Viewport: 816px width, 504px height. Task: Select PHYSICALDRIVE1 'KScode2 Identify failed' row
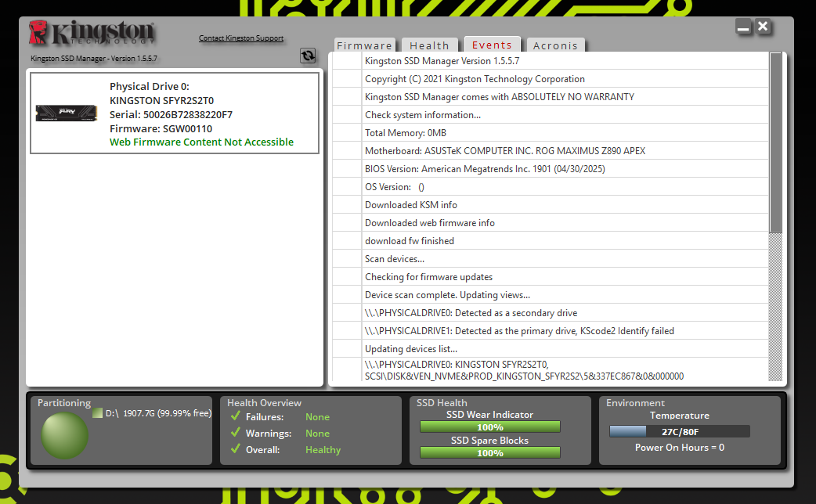(x=551, y=331)
